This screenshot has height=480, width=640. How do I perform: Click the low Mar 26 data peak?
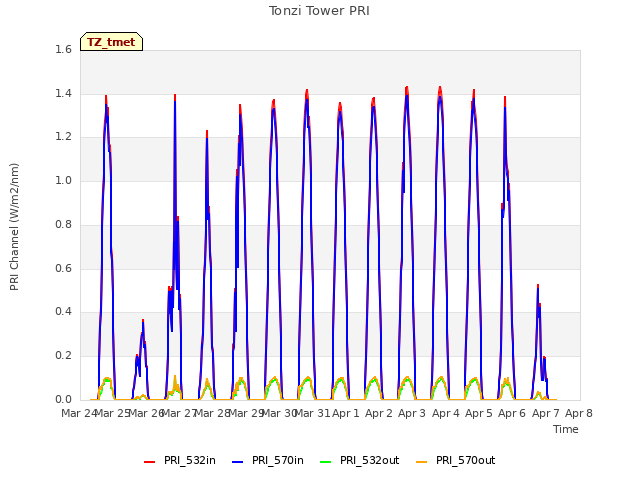143,320
